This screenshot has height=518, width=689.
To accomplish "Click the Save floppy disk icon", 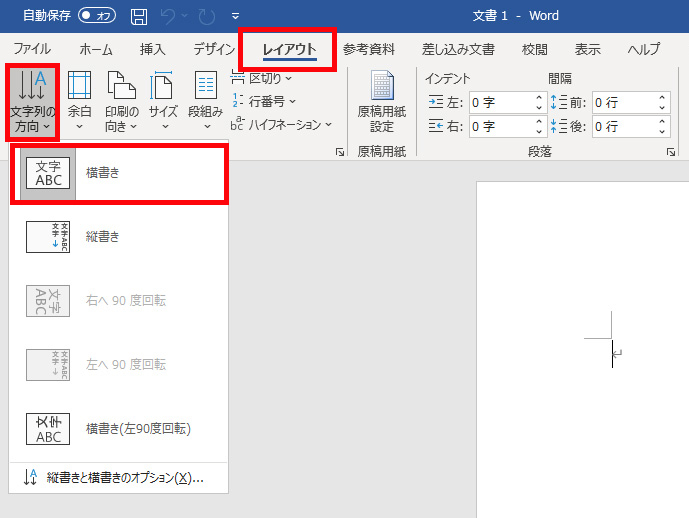I will pyautogui.click(x=139, y=17).
